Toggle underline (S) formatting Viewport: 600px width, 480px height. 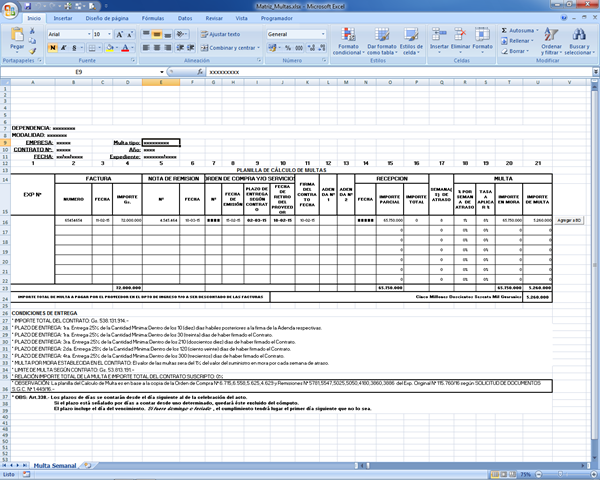(x=76, y=48)
